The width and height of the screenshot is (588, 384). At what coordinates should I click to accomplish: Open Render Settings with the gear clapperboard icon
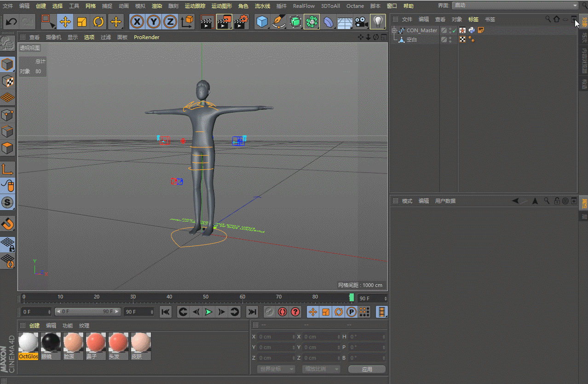pyautogui.click(x=241, y=22)
